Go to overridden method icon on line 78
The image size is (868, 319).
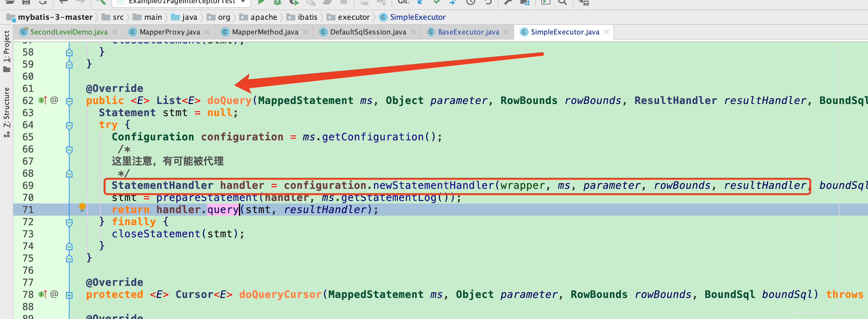tap(42, 294)
